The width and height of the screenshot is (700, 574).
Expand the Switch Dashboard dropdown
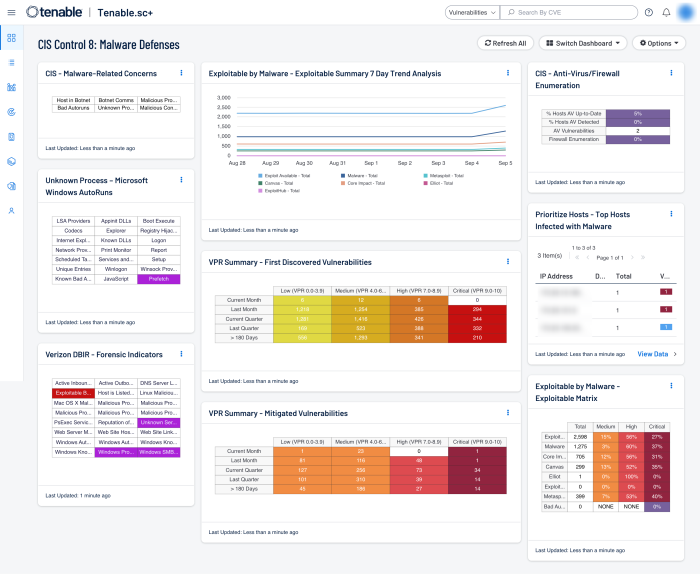pos(583,43)
